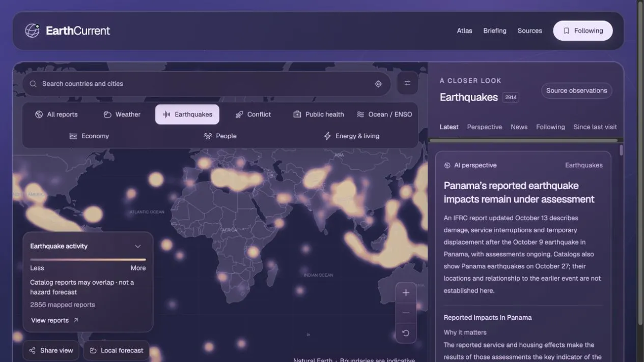
Task: Click the Panama earthquake headline
Action: (x=519, y=192)
